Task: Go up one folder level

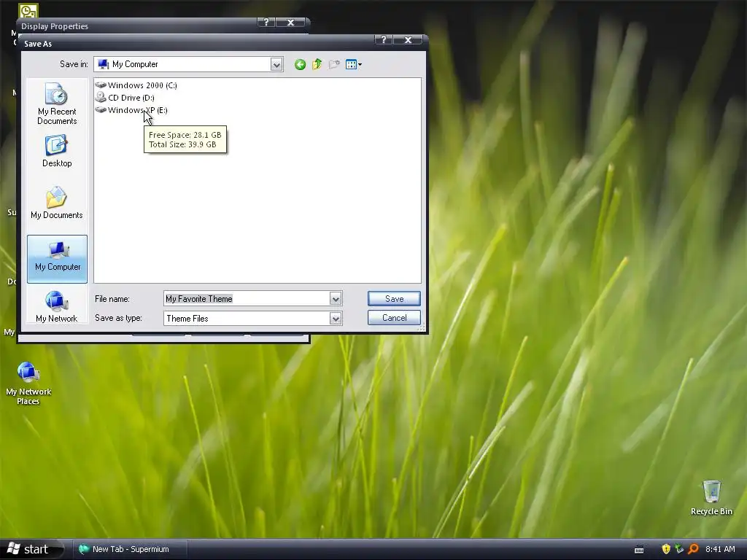Action: 317,64
